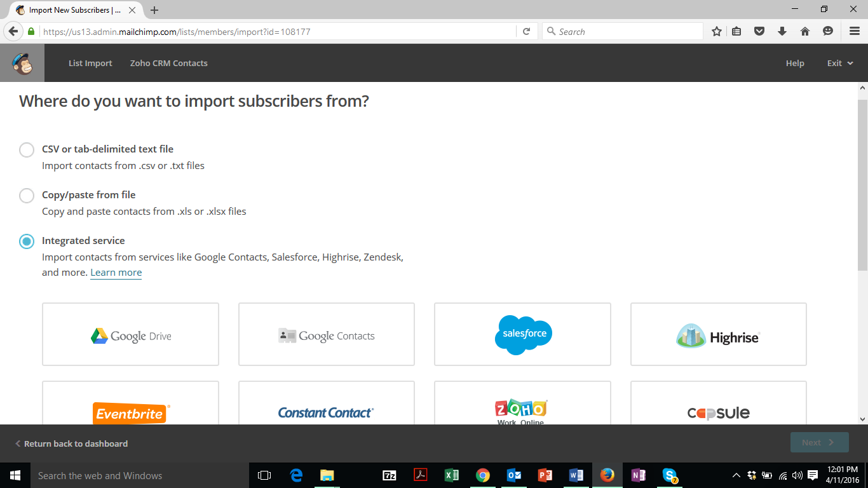Click Search the web and Windows box

139,475
